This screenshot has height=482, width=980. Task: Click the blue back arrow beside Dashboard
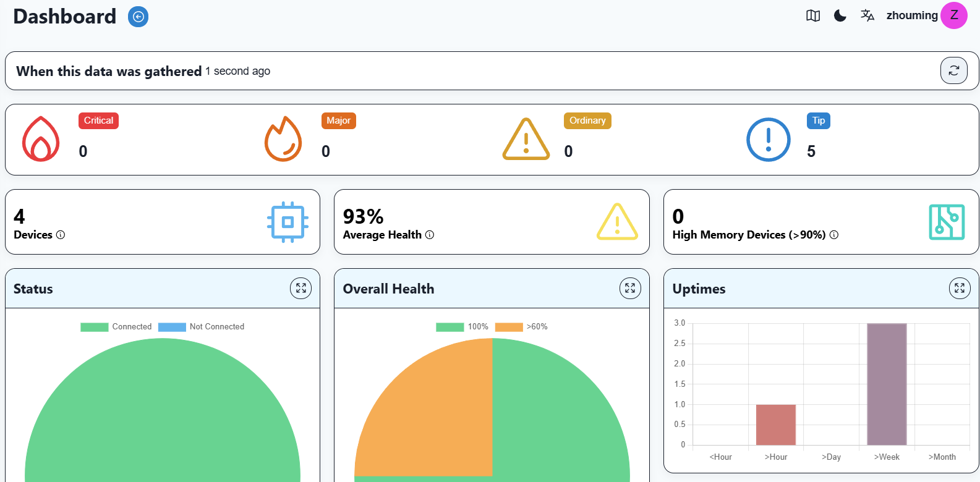(x=138, y=17)
